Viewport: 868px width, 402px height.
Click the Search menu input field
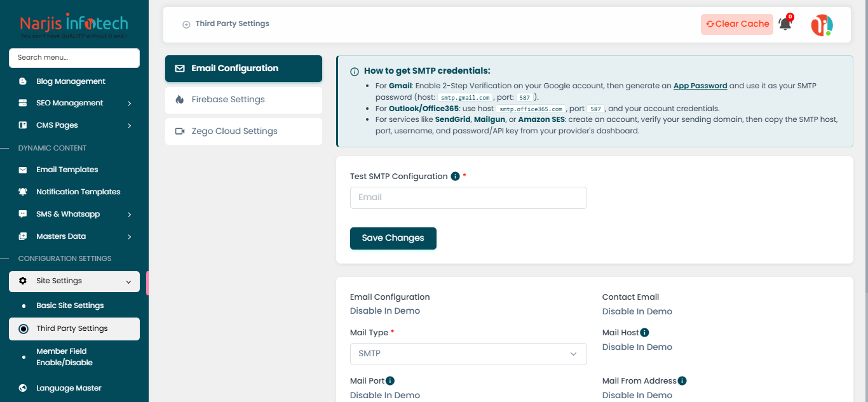pos(74,58)
